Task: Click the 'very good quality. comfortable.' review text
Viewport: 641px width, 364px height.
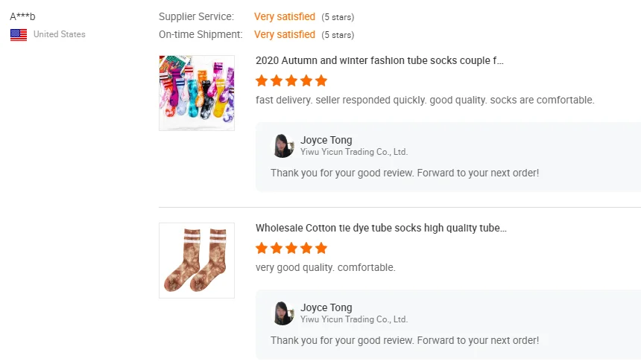Action: pyautogui.click(x=326, y=267)
